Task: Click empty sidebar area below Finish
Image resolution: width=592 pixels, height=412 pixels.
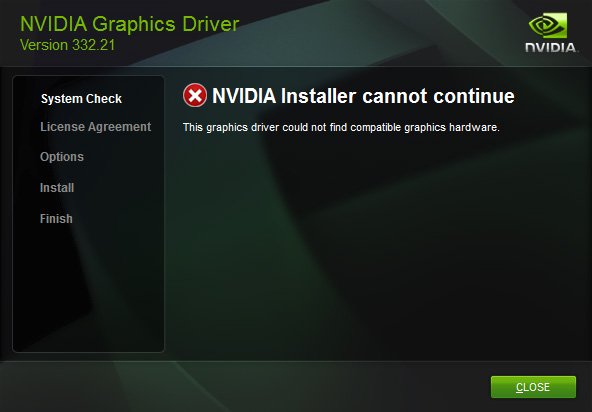Action: pos(88,291)
